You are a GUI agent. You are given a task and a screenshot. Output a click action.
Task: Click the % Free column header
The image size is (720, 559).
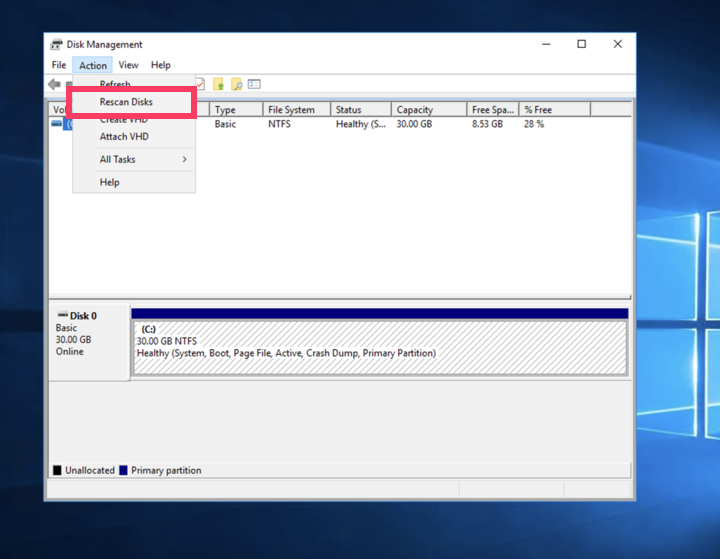[x=555, y=110]
